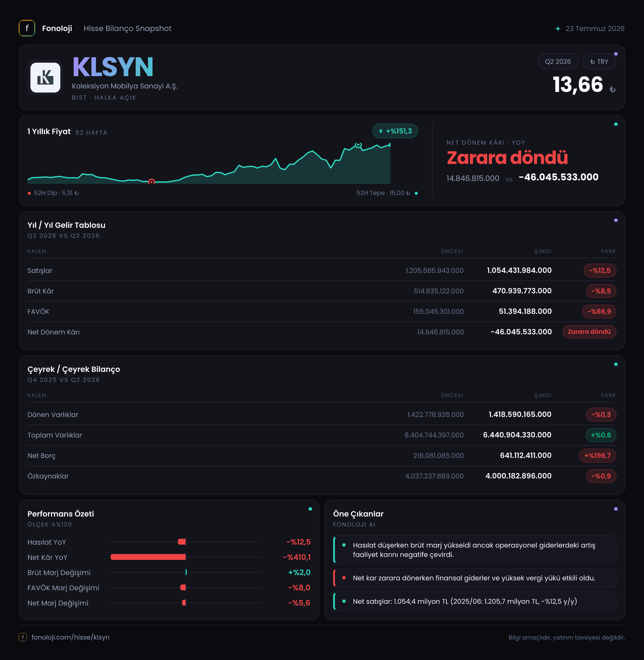Click the purple dot on KLSYN card corner

pyautogui.click(x=616, y=54)
